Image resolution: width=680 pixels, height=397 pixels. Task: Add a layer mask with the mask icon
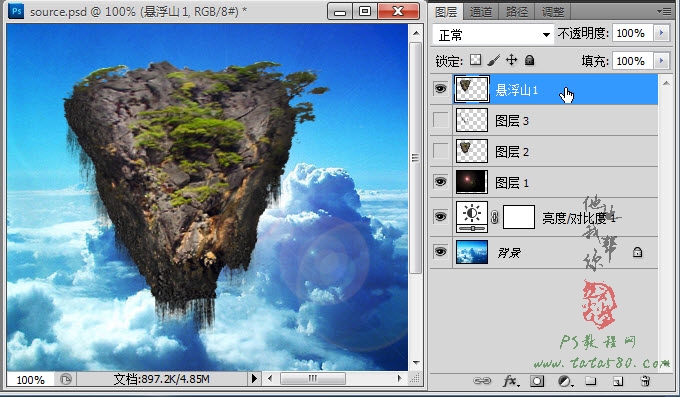(537, 381)
